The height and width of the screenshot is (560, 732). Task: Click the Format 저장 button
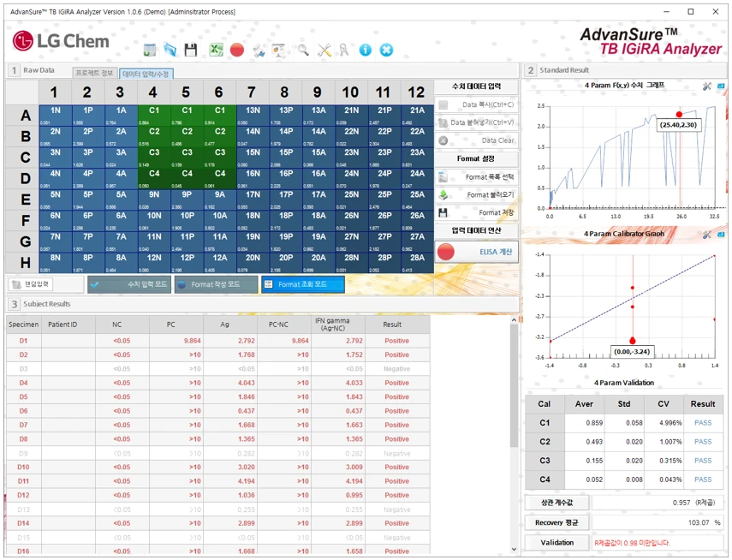pyautogui.click(x=476, y=212)
